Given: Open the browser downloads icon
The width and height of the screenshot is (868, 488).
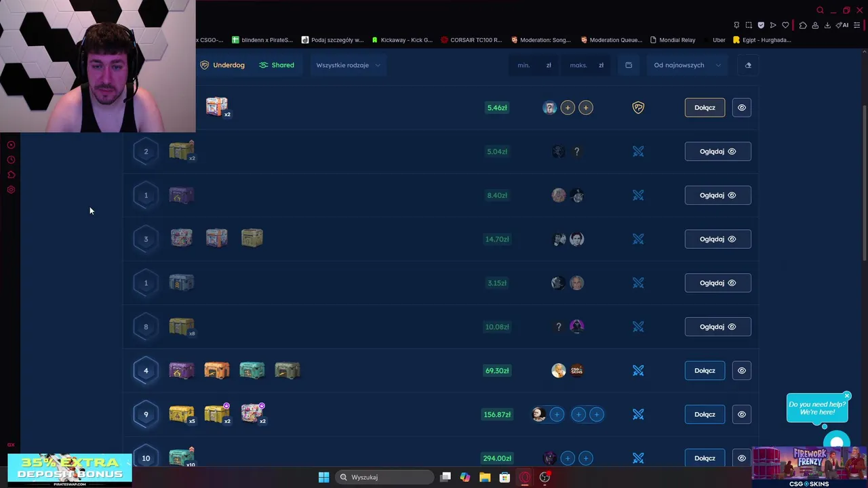Looking at the screenshot, I should (827, 25).
